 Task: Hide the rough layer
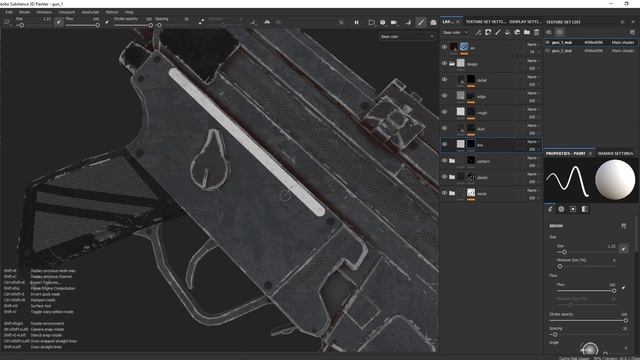pyautogui.click(x=444, y=112)
